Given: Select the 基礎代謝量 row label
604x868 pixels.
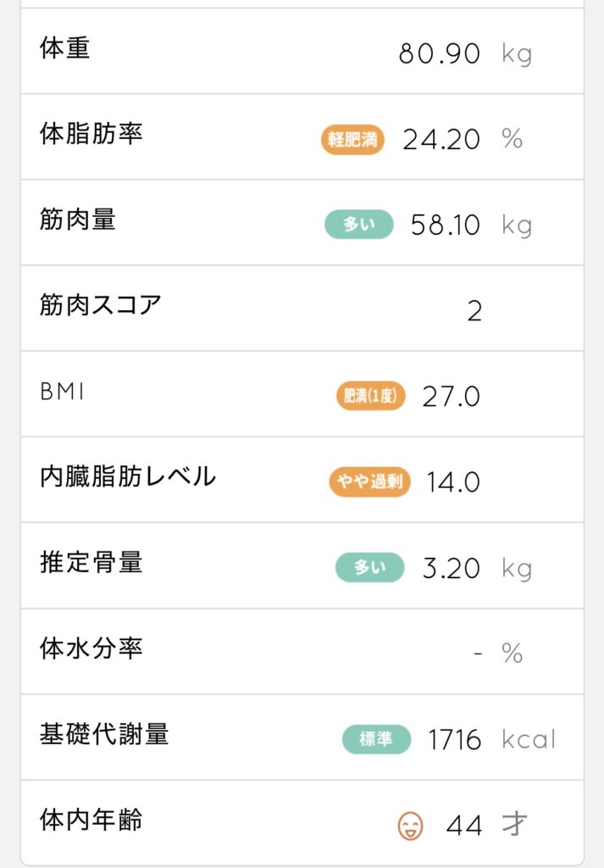Looking at the screenshot, I should [x=104, y=734].
